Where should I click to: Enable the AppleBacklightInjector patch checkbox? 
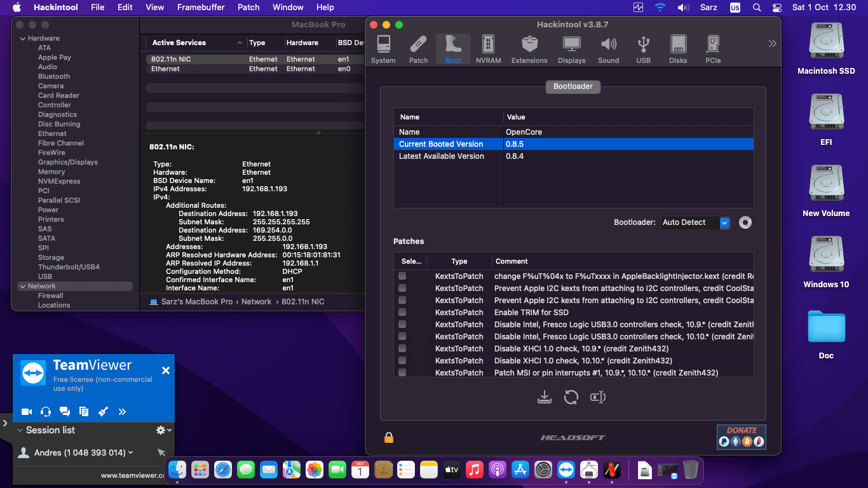pyautogui.click(x=402, y=276)
